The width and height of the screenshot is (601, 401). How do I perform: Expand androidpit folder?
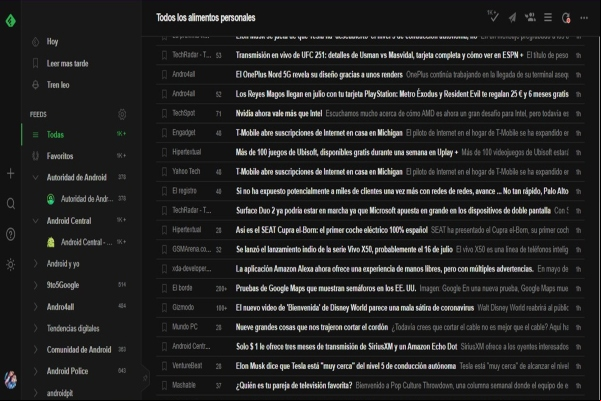36,393
